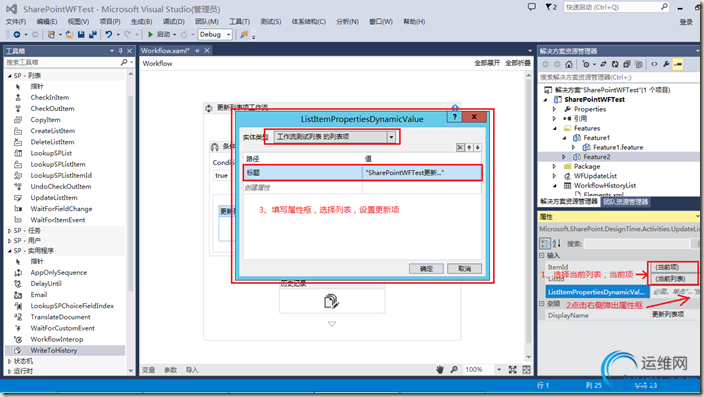The height and width of the screenshot is (397, 704).
Task: Click the notifications flag icon
Action: 549,7
